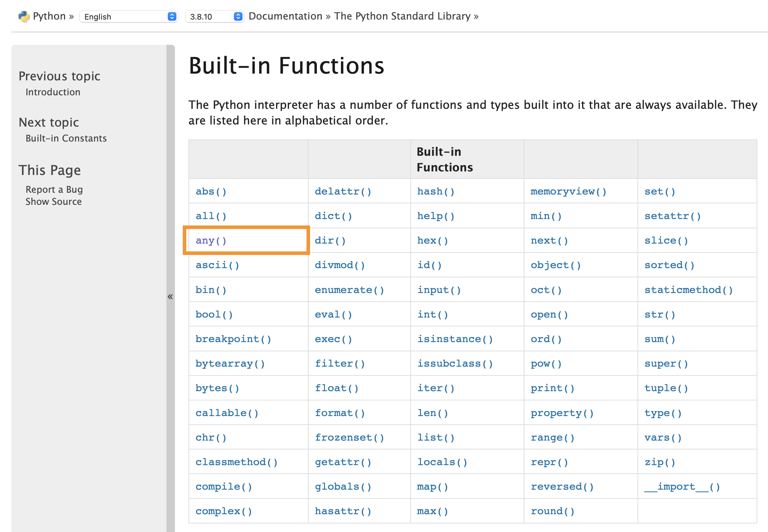Image resolution: width=768 pixels, height=532 pixels.
Task: Open the all() function link
Action: click(x=211, y=216)
